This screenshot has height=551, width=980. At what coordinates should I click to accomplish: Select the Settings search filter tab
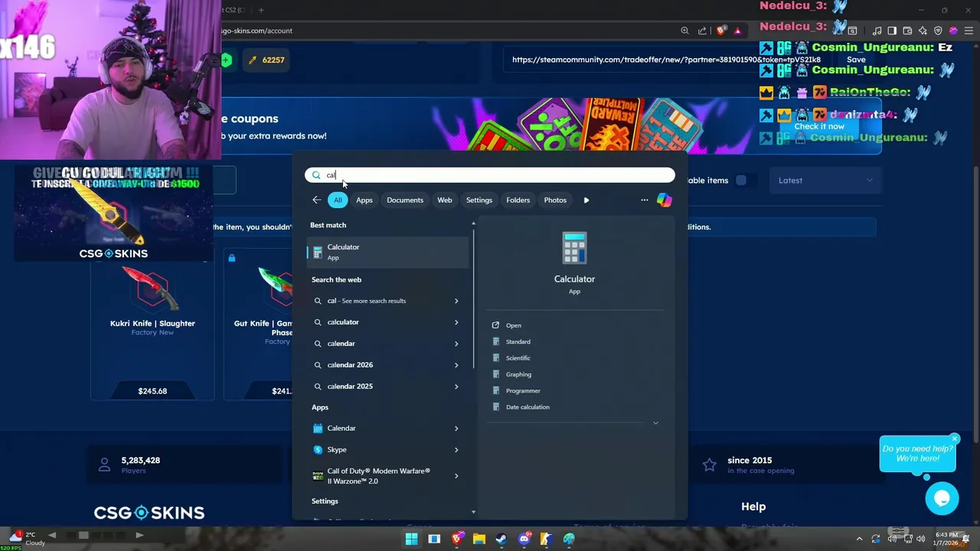tap(479, 201)
